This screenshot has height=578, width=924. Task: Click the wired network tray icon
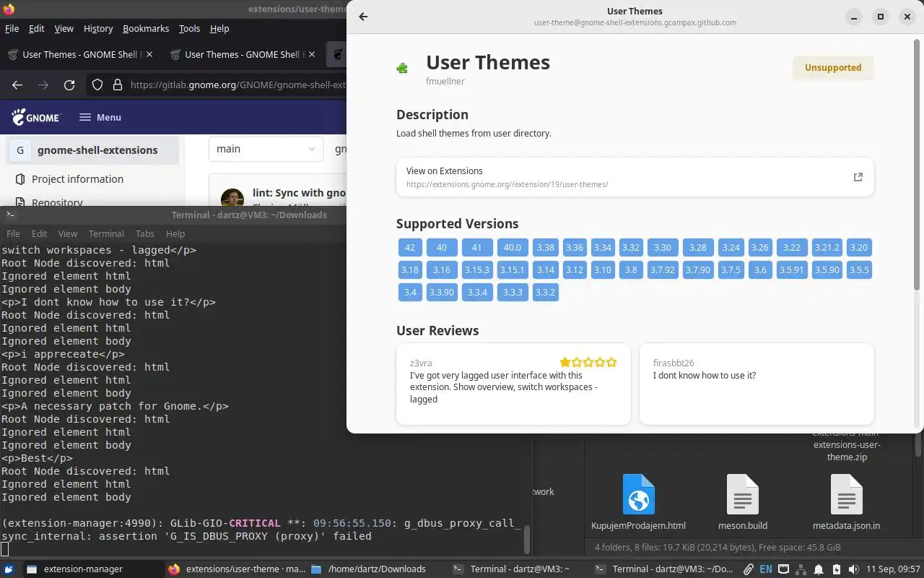click(x=783, y=569)
